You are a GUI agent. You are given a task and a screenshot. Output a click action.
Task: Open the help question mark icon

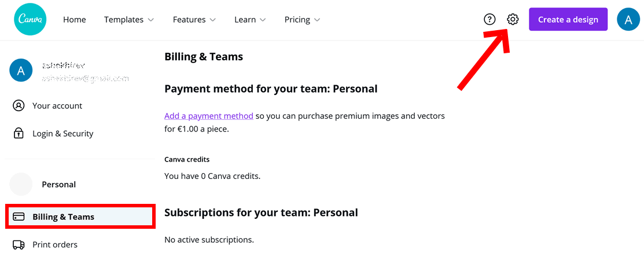(x=490, y=19)
